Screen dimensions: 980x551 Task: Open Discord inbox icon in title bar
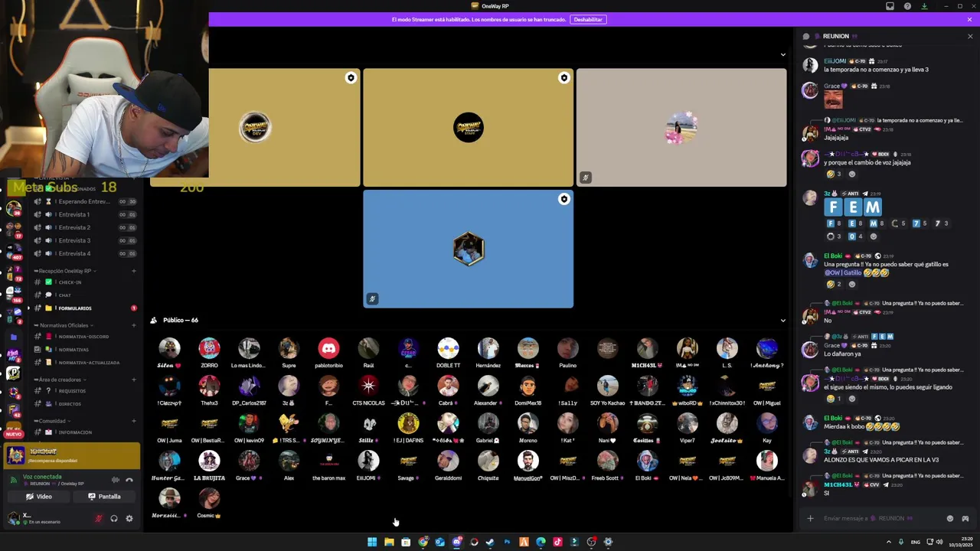(x=890, y=6)
